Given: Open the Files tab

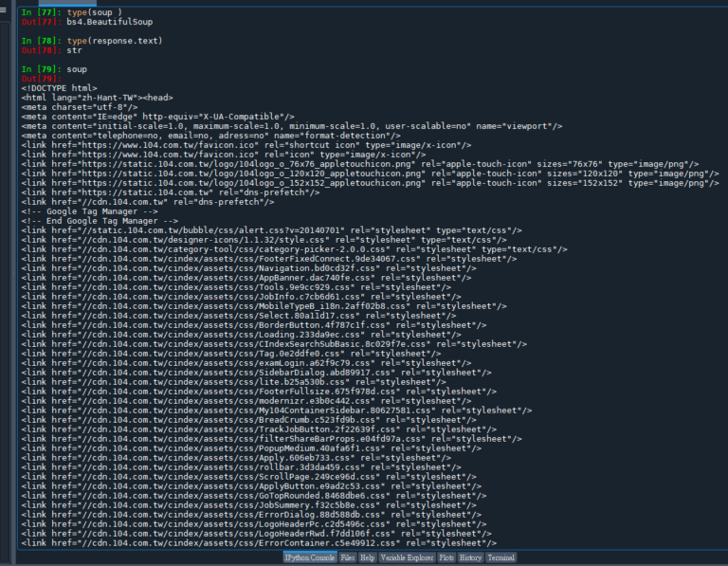Looking at the screenshot, I should (348, 558).
